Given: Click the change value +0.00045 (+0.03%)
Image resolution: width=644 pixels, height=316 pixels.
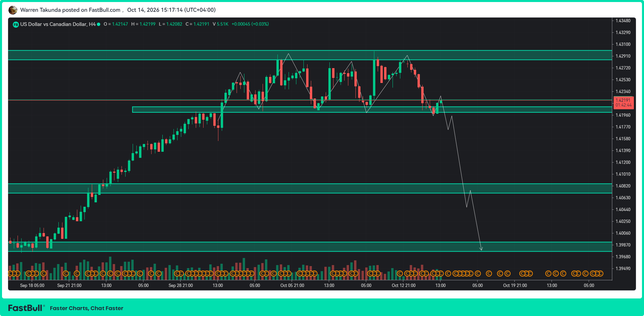Looking at the screenshot, I should [250, 24].
